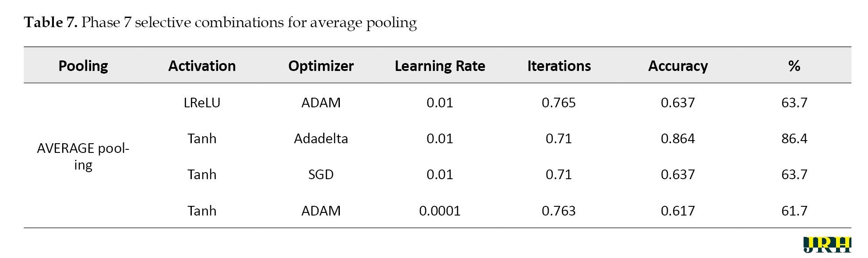The image size is (868, 258).
Task: Click the 86.4 percent value
Action: pyautogui.click(x=794, y=138)
